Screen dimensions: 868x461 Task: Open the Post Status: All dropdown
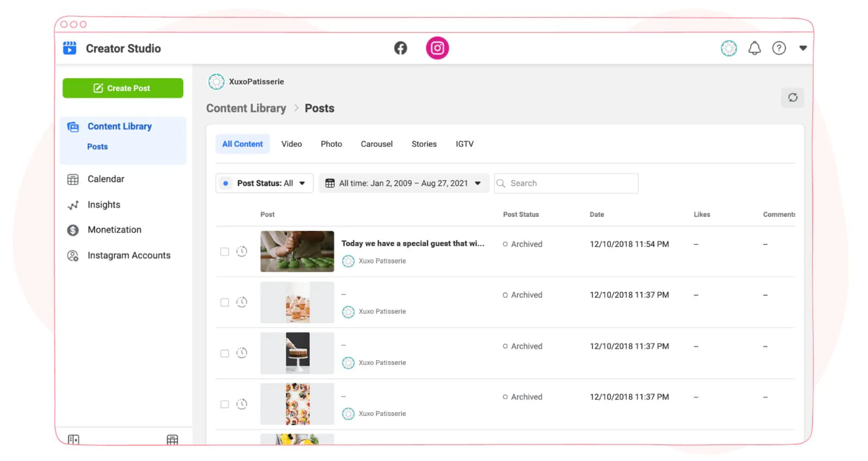click(264, 183)
